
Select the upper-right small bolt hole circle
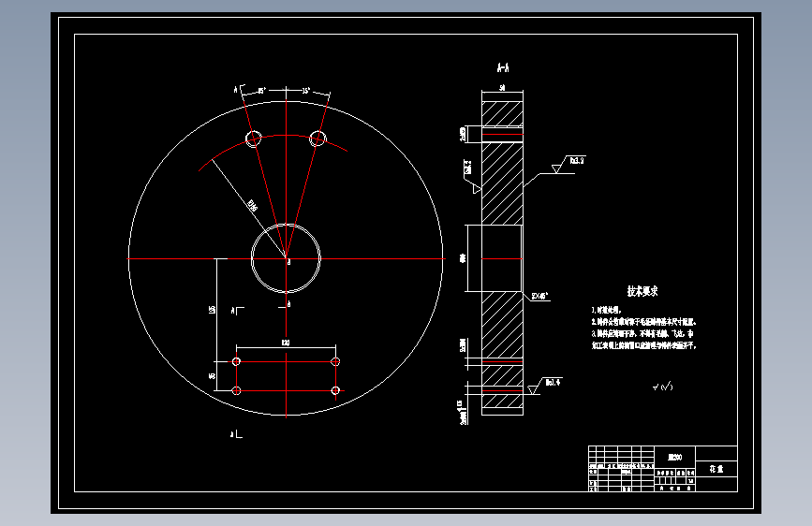[317, 139]
